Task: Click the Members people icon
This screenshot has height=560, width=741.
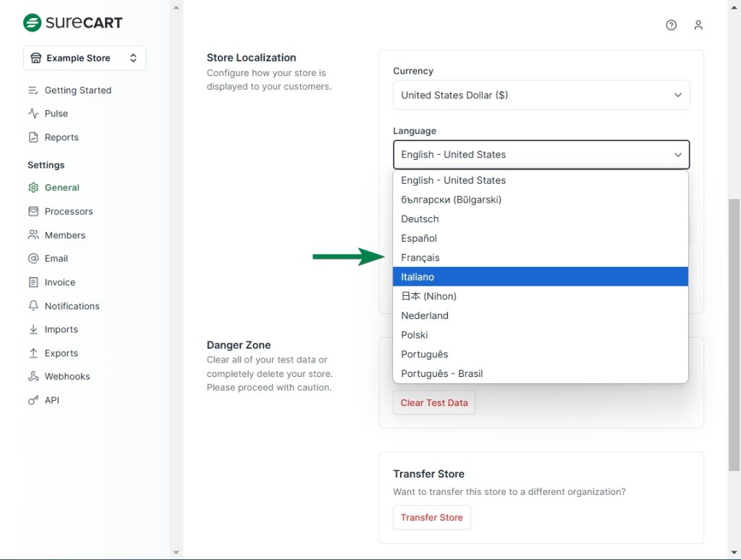Action: (x=33, y=235)
